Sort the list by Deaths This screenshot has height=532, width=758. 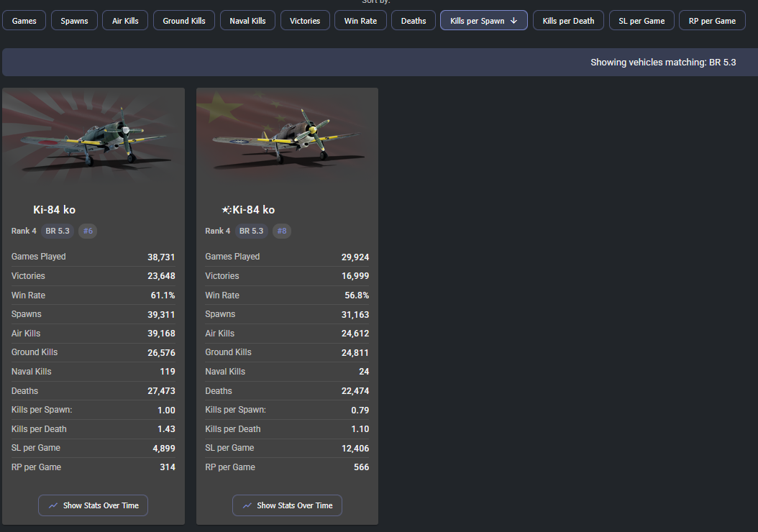(x=414, y=21)
